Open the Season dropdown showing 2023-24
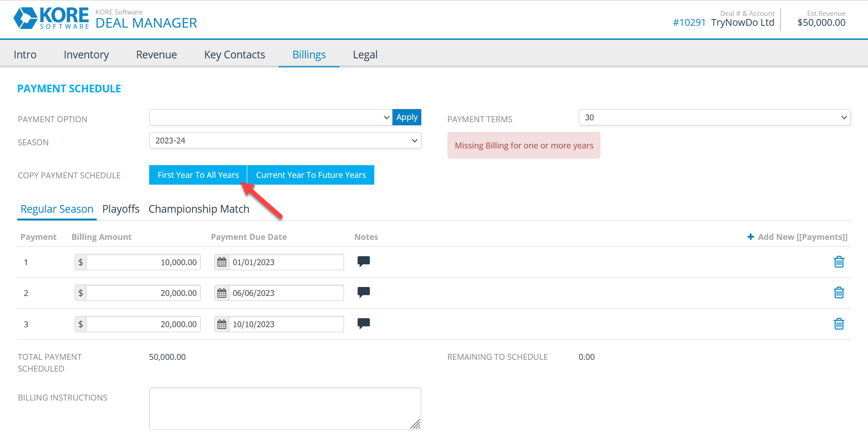Viewport: 868px width, 439px height. point(285,140)
